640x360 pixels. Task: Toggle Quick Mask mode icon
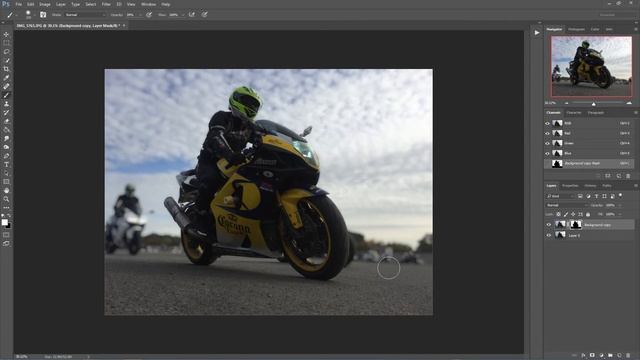[x=6, y=235]
